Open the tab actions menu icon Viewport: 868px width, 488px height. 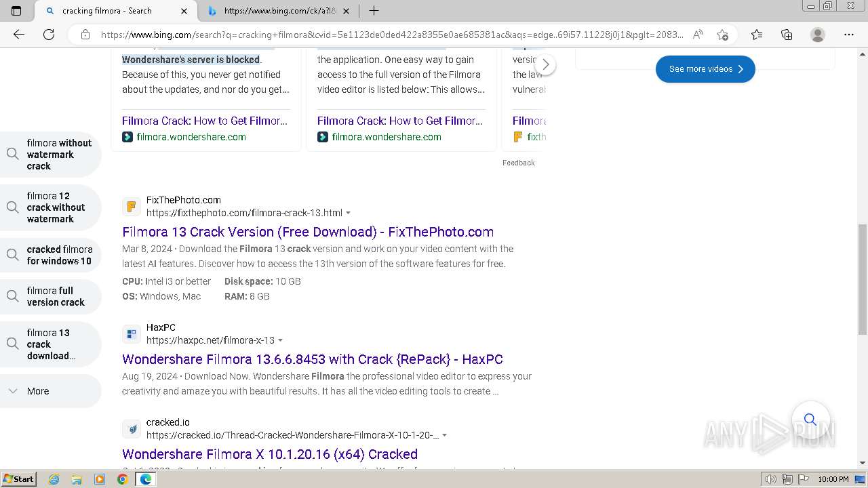click(x=16, y=11)
